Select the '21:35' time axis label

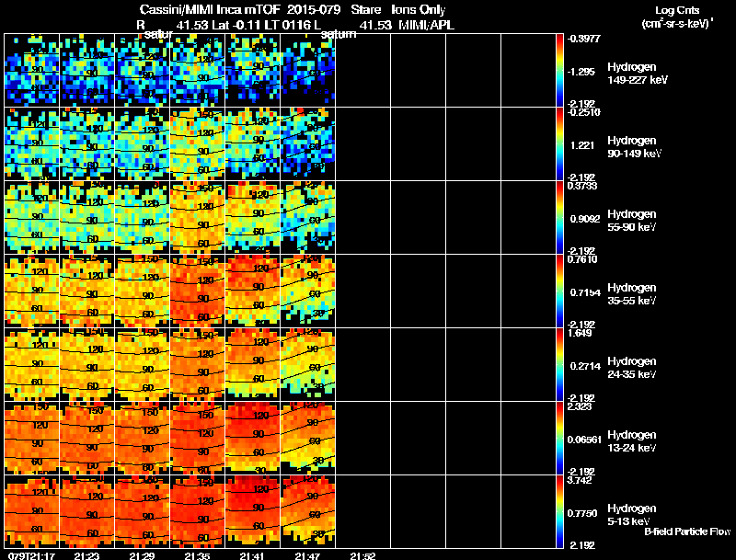point(197,555)
